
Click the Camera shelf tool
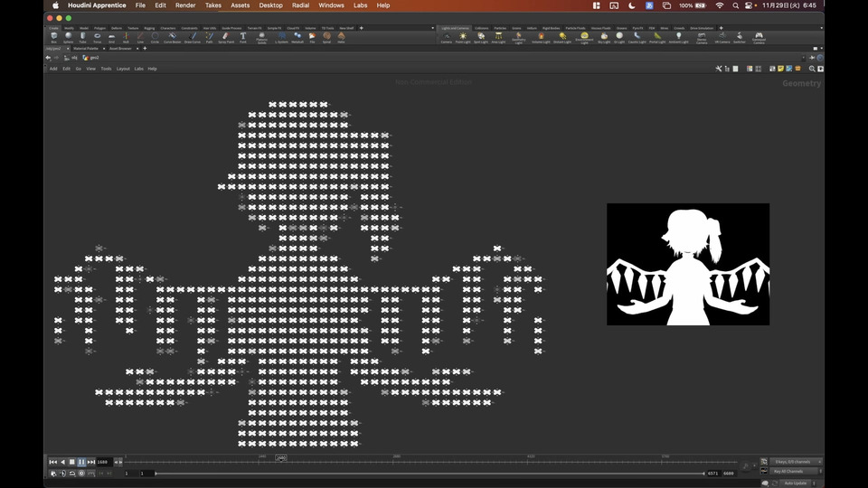(x=446, y=38)
